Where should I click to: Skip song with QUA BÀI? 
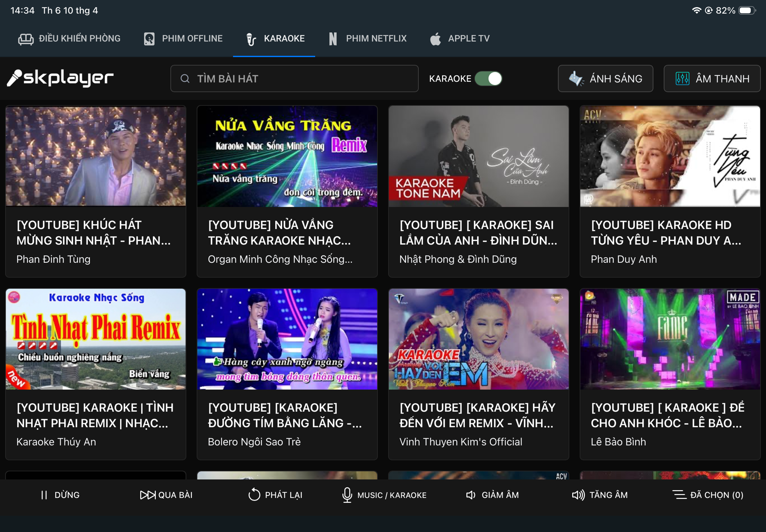[x=166, y=495]
